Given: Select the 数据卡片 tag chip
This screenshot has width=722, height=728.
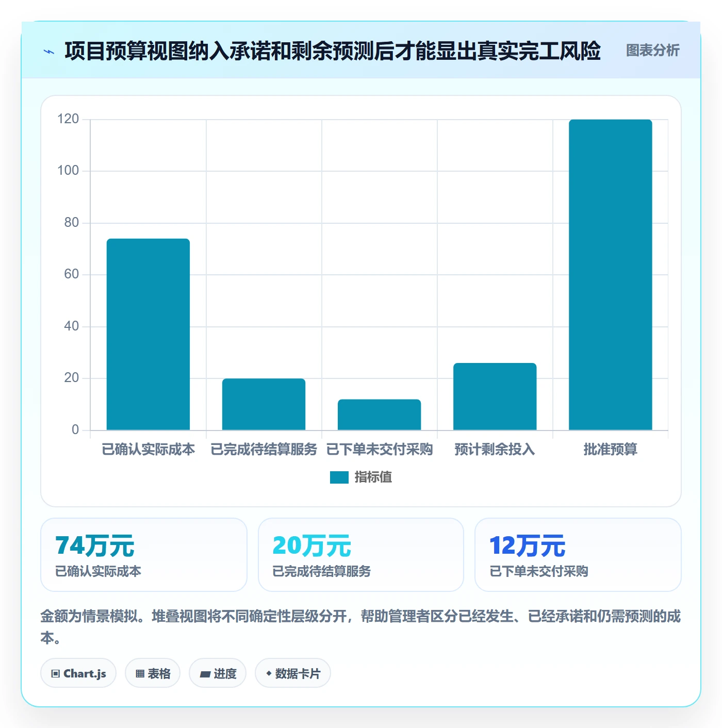Looking at the screenshot, I should pyautogui.click(x=293, y=673).
